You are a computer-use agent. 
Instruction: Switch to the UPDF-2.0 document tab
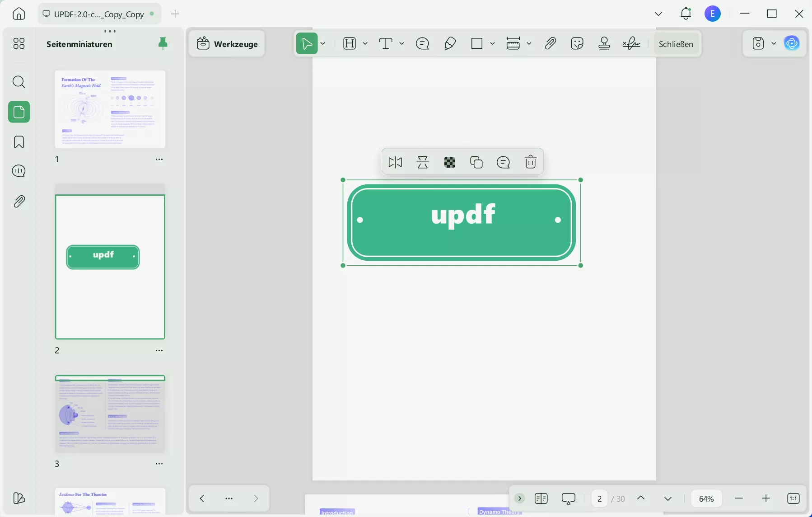click(99, 14)
